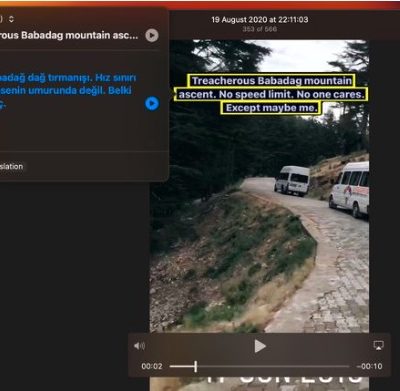Play the original English text audio
This screenshot has width=400, height=391.
click(x=152, y=35)
